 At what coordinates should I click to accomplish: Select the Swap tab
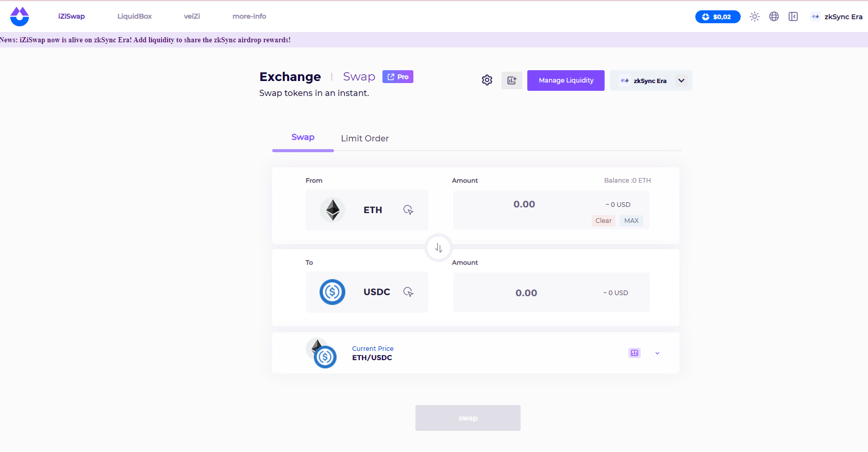[303, 137]
